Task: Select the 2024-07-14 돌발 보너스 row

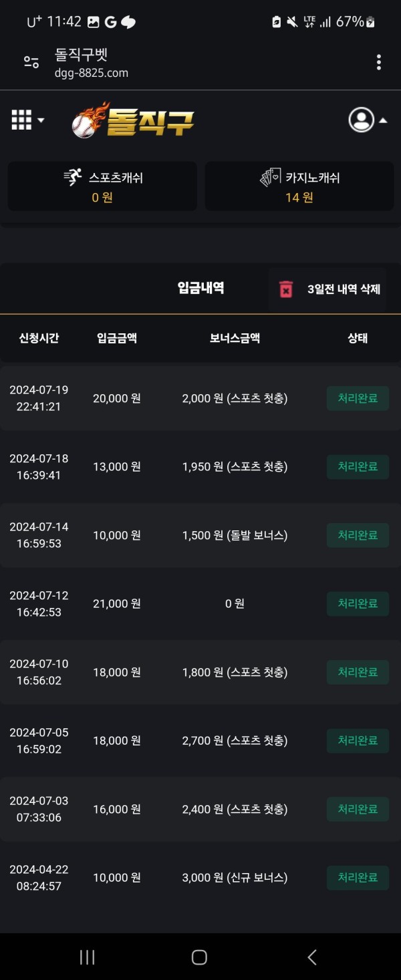Action: coord(200,535)
